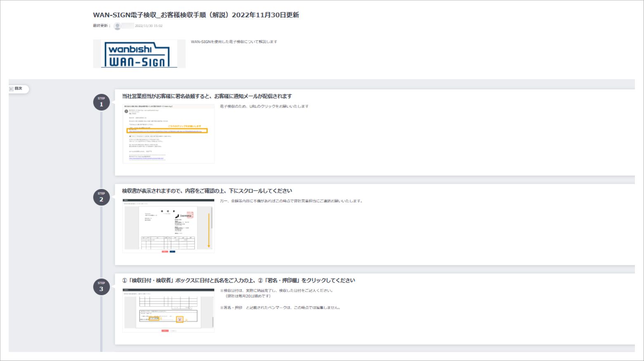Click Step 3 heading 「検収日付・検収者」ボックス
The height and width of the screenshot is (361, 644).
pyautogui.click(x=238, y=281)
